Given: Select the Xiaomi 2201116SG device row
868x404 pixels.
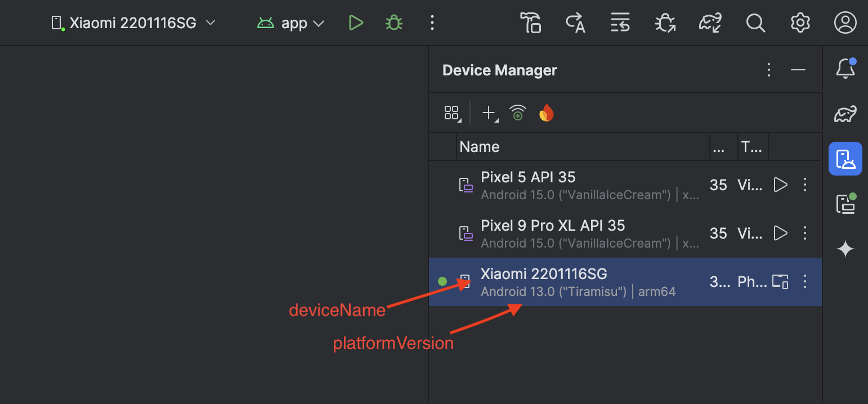Looking at the screenshot, I should [625, 282].
